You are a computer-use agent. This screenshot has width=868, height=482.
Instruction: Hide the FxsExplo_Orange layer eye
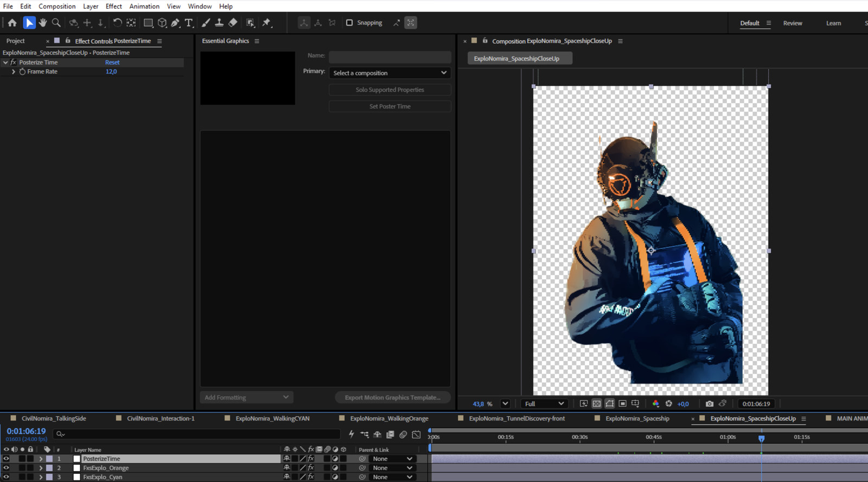pyautogui.click(x=6, y=468)
